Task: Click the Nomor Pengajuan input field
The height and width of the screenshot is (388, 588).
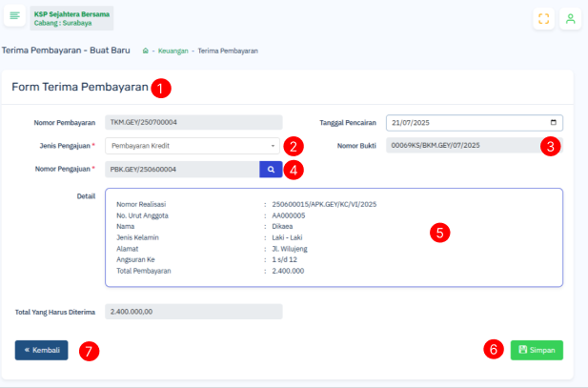Action: 182,170
